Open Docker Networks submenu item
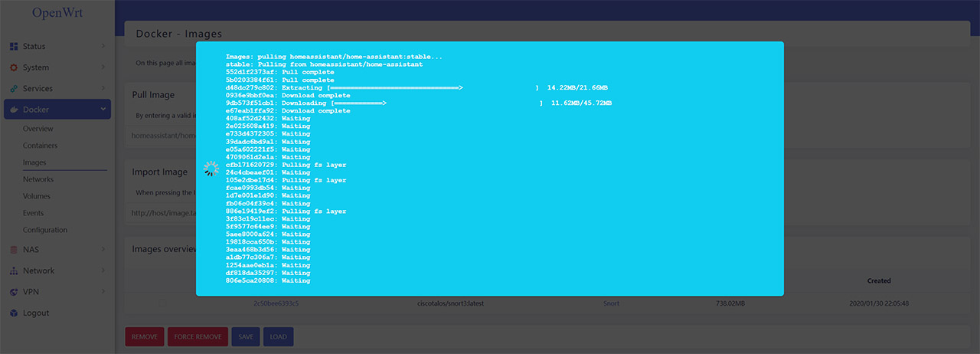This screenshot has width=980, height=354. [x=38, y=179]
